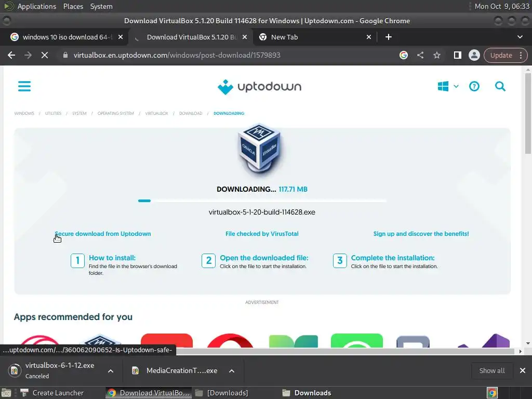The width and height of the screenshot is (532, 399).
Task: Expand options for MediaCreationT exe download
Action: [x=232, y=371]
